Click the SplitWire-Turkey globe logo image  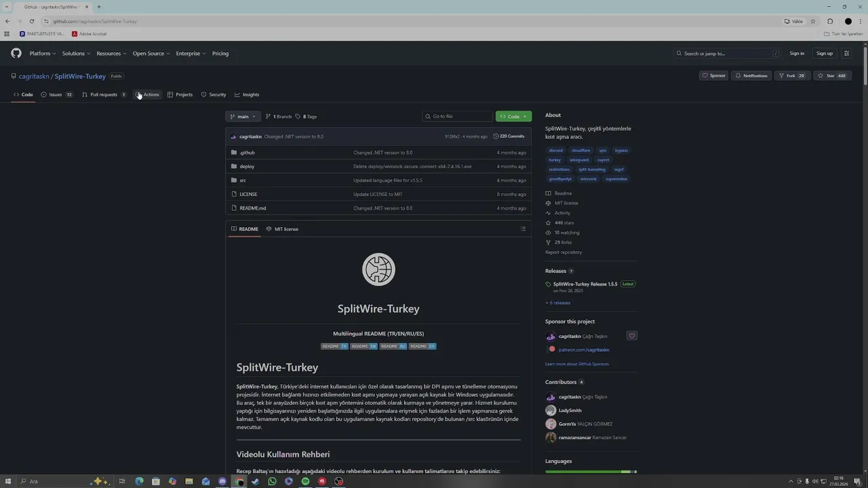coord(378,270)
